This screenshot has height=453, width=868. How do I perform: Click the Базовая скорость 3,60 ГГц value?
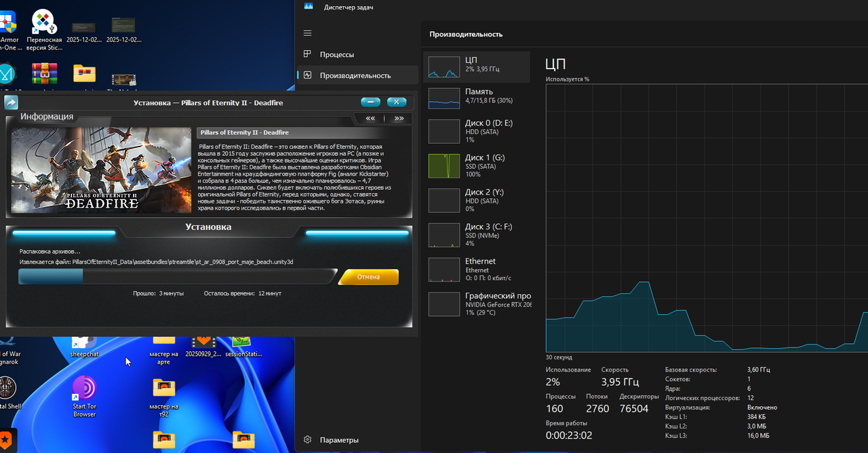758,370
